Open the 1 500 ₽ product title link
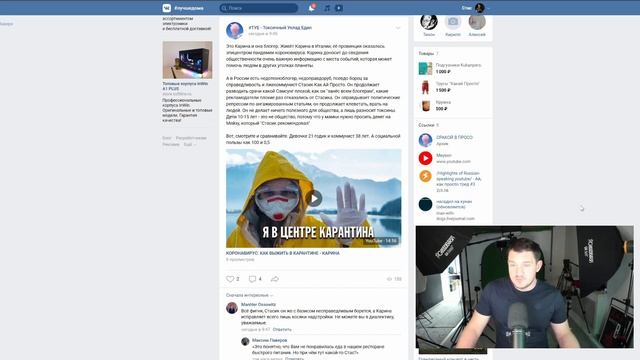This screenshot has height=360, width=640. click(458, 84)
